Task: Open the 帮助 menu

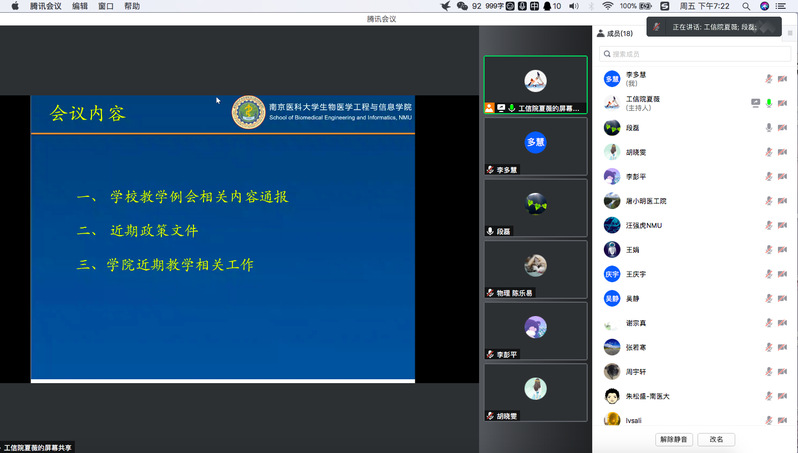Action: coord(132,6)
